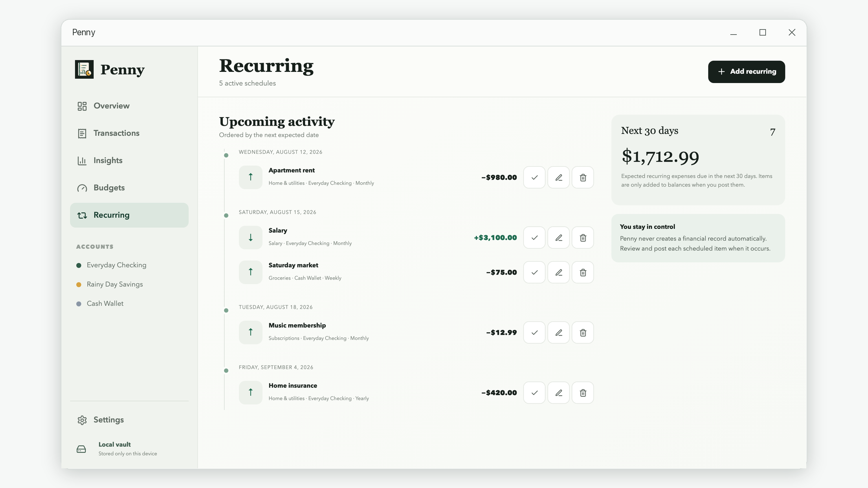Open the Overview page
This screenshot has height=488, width=868.
click(129, 106)
